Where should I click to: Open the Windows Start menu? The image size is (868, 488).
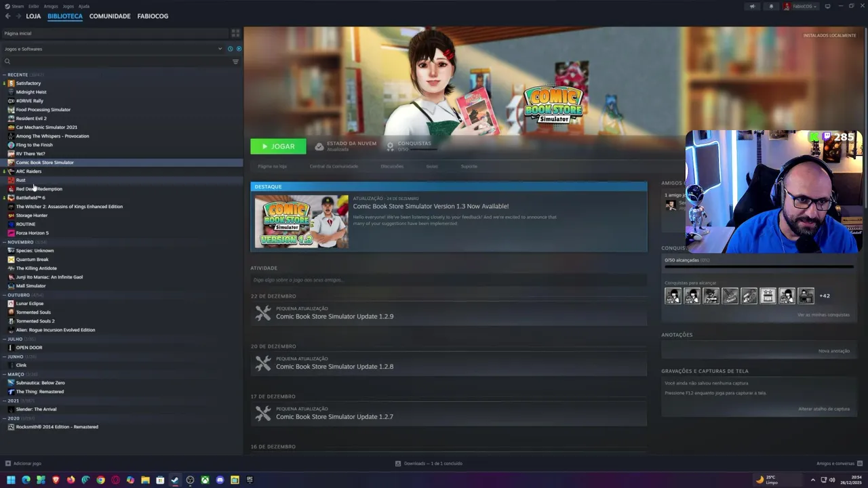point(11,480)
